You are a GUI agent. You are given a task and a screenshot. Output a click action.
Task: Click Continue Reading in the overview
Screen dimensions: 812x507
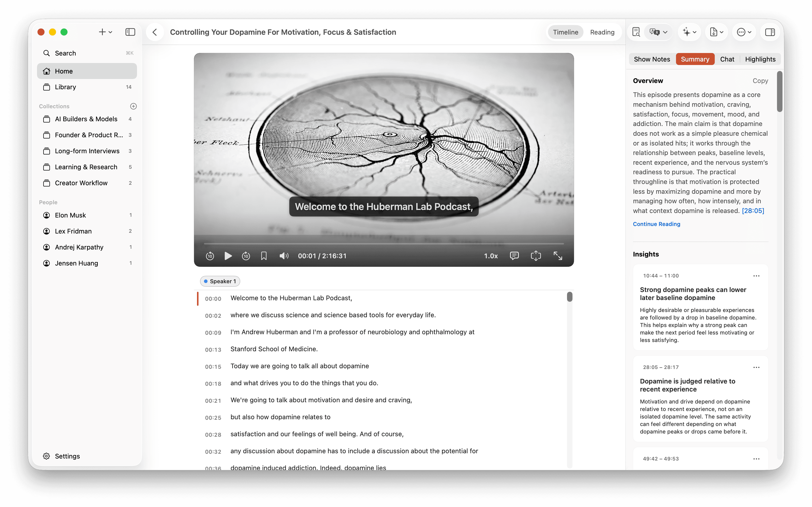tap(656, 224)
